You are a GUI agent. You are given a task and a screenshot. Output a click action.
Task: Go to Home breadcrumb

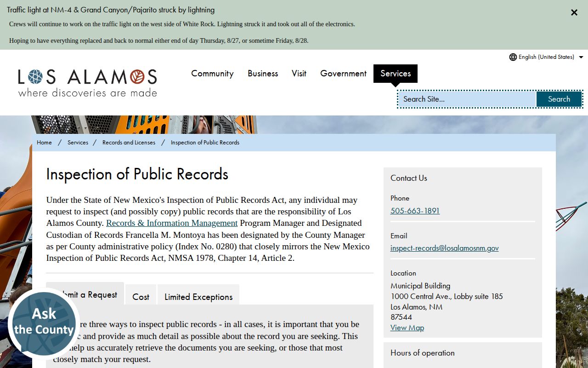pyautogui.click(x=44, y=143)
